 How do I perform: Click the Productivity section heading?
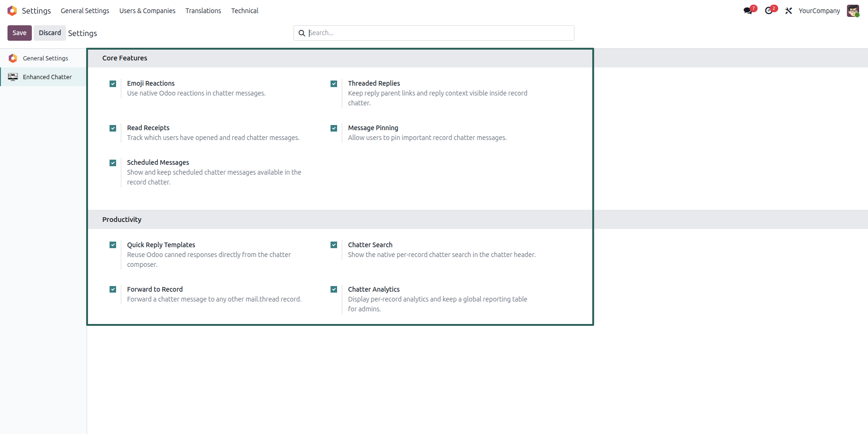coord(122,220)
